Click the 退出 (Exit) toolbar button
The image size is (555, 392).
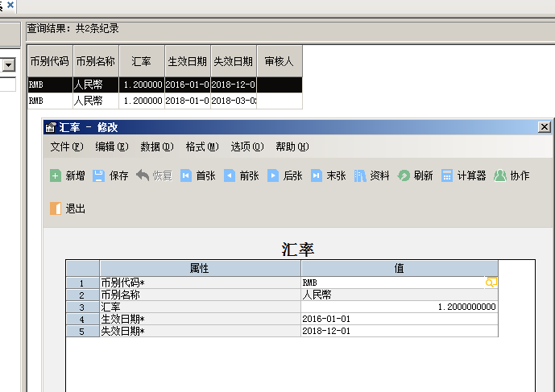pyautogui.click(x=56, y=208)
